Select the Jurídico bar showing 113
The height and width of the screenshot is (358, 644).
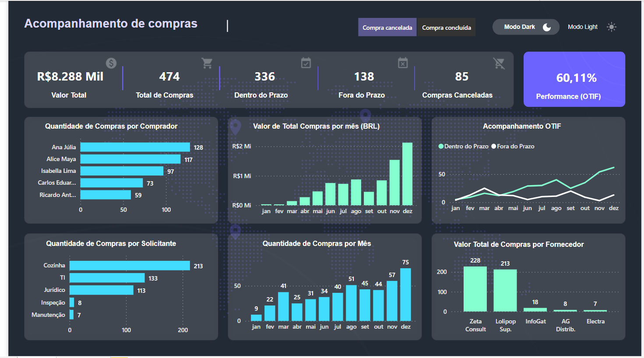coord(102,290)
